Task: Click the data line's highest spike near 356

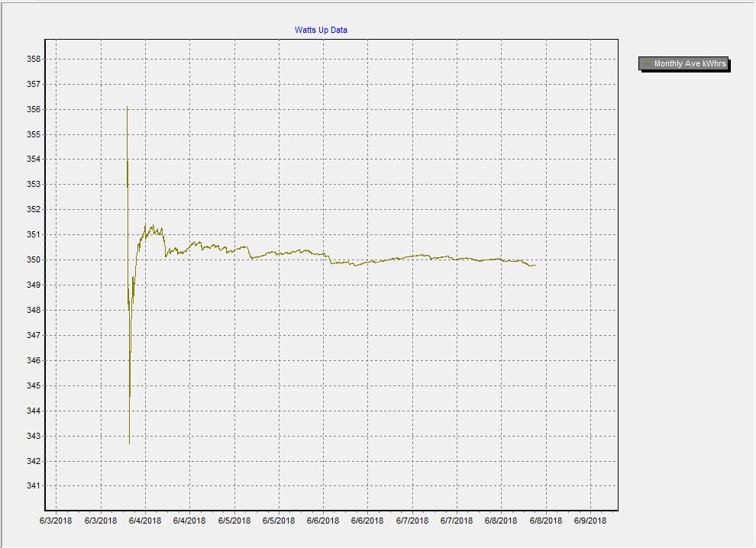Action: click(127, 107)
